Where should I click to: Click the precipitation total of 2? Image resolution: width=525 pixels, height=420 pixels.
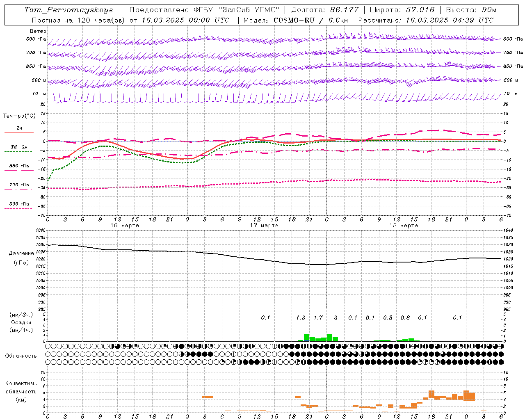[x=336, y=317]
